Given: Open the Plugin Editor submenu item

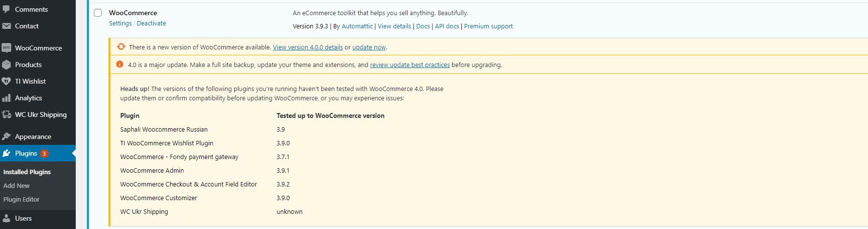Looking at the screenshot, I should pyautogui.click(x=22, y=199).
